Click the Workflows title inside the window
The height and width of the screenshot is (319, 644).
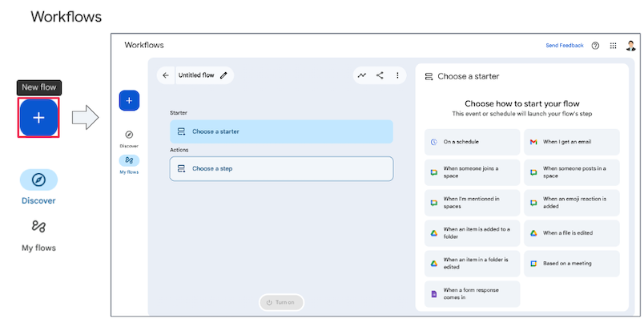pyautogui.click(x=144, y=45)
